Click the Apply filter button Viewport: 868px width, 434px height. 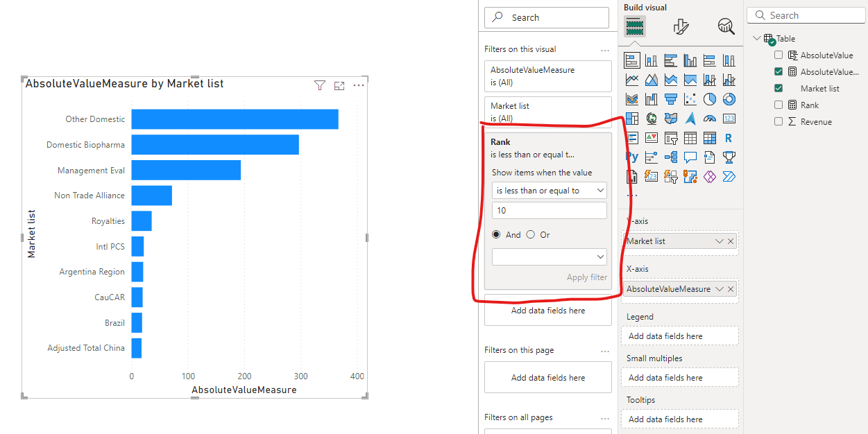click(x=587, y=277)
